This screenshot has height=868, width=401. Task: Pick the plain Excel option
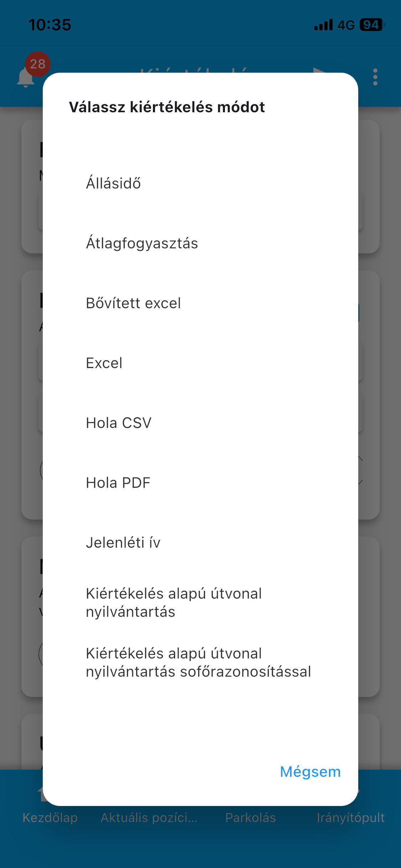[104, 363]
